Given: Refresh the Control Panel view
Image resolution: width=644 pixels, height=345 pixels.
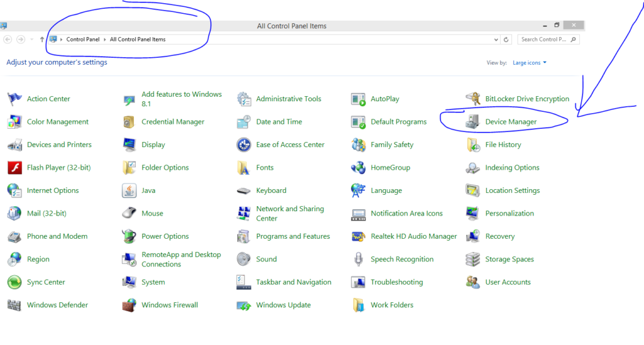Looking at the screenshot, I should pyautogui.click(x=506, y=40).
